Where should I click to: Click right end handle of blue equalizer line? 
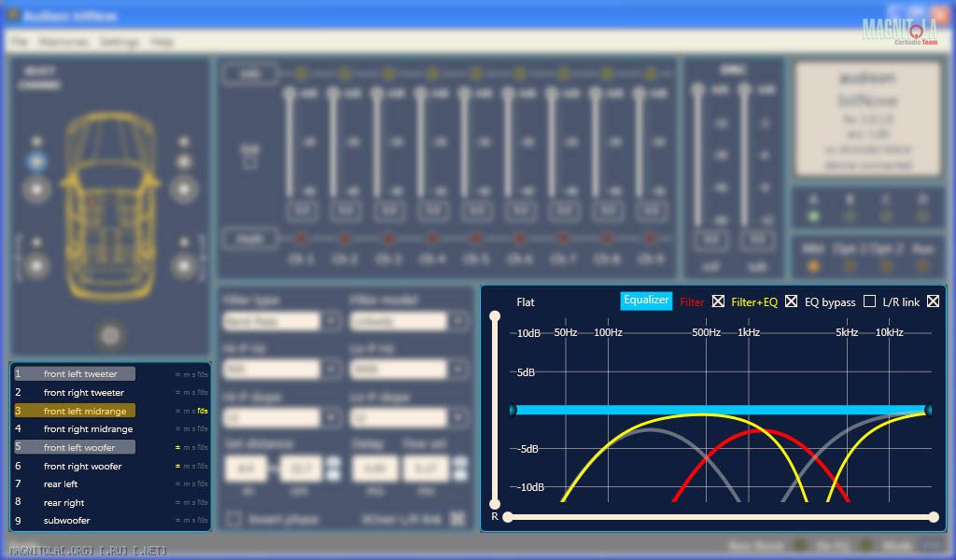929,410
